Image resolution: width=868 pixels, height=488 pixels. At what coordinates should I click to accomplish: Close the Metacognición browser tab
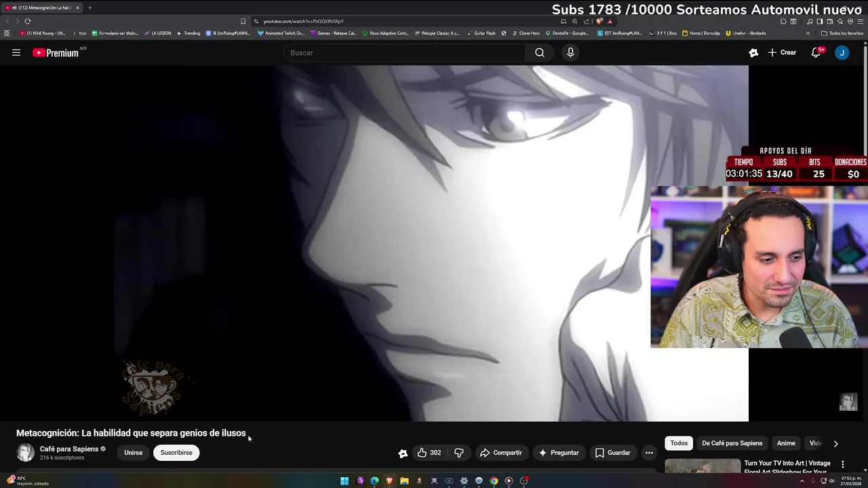77,7
